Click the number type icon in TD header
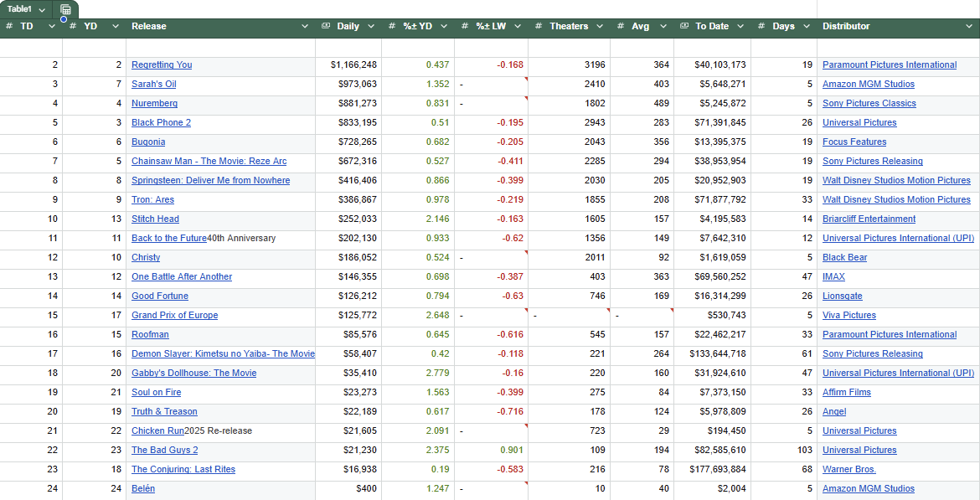The height and width of the screenshot is (500, 980). [x=9, y=27]
